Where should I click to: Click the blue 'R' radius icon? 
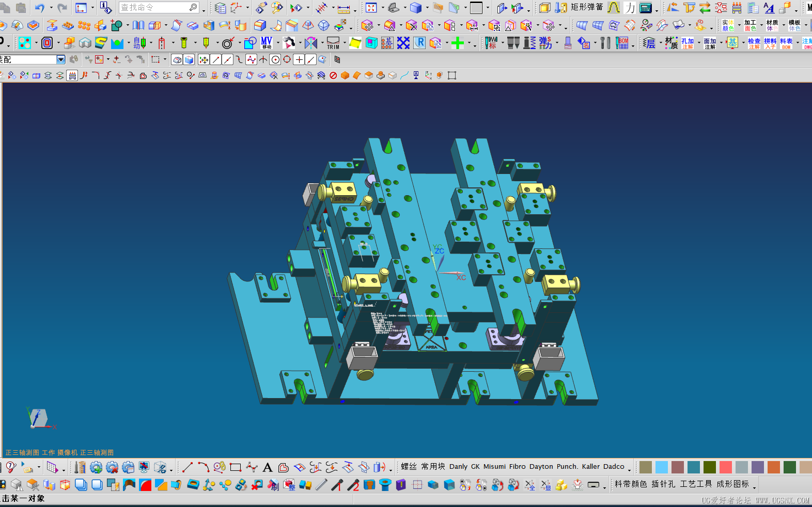(419, 43)
